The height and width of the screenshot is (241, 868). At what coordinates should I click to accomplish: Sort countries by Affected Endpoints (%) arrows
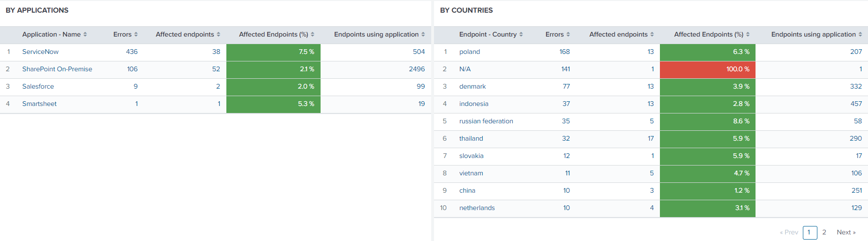point(748,35)
